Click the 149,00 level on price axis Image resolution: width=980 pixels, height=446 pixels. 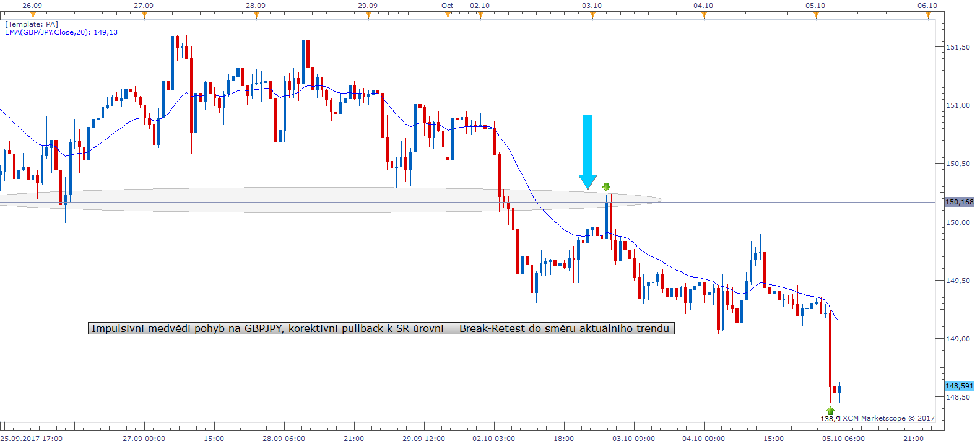click(x=958, y=339)
